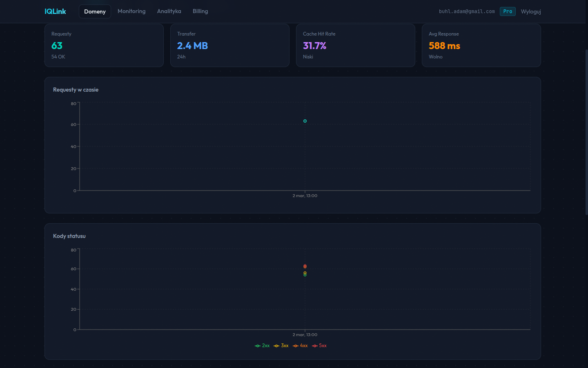
Task: Click the account email buhl.adam@gmail.com
Action: (x=467, y=11)
